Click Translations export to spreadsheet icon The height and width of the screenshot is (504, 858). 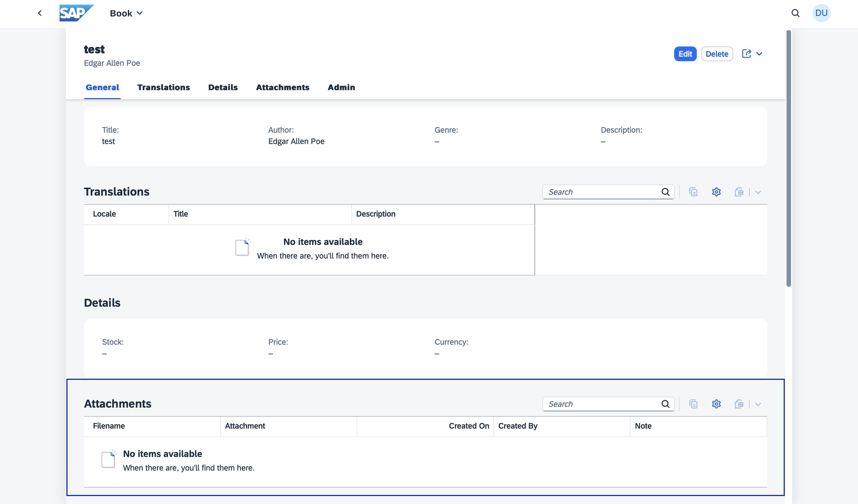(x=739, y=192)
